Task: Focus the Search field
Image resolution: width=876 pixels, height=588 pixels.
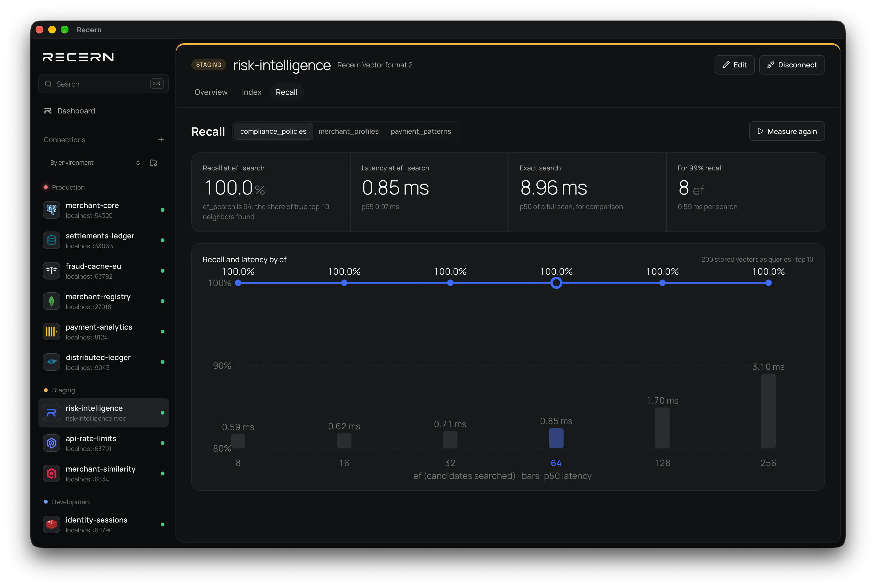Action: pos(104,84)
